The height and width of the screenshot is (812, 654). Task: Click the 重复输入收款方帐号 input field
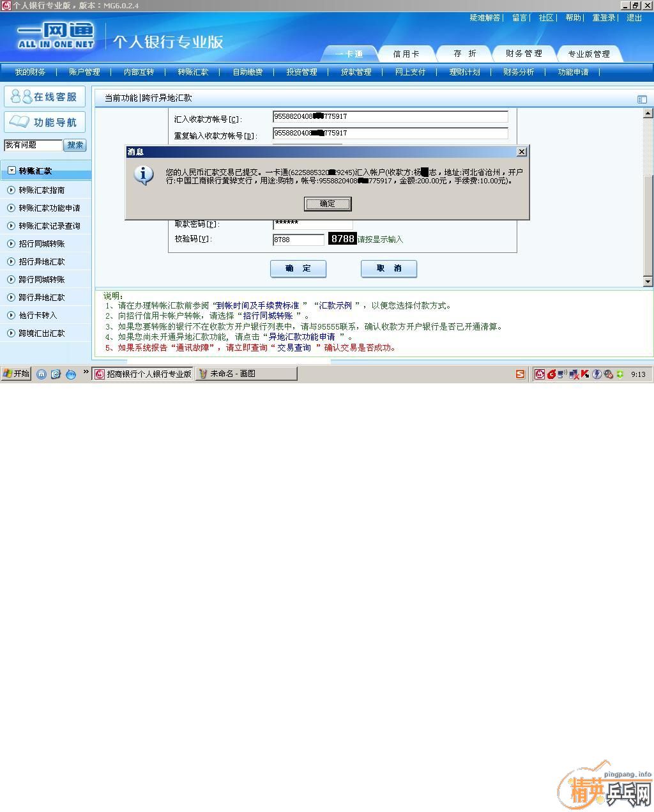(x=390, y=133)
